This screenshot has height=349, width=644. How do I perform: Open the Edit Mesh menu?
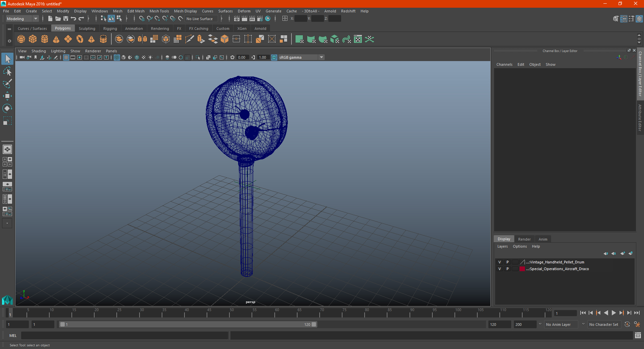tap(136, 11)
